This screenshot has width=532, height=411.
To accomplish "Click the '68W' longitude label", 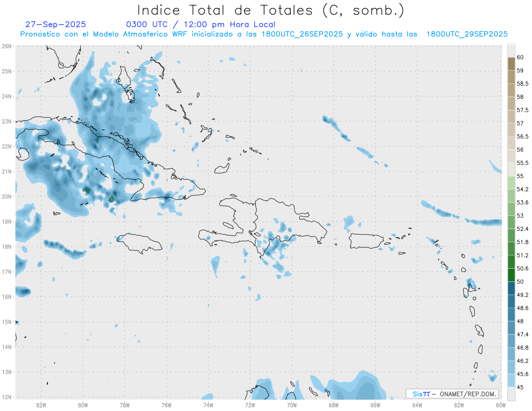I will [x=333, y=405].
